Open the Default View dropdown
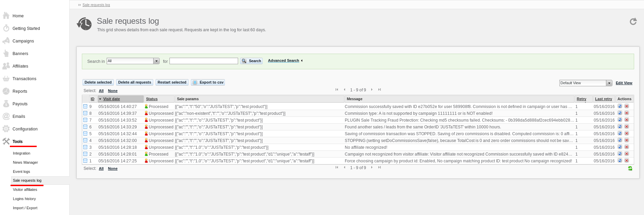The width and height of the screenshot is (644, 215). tap(609, 83)
